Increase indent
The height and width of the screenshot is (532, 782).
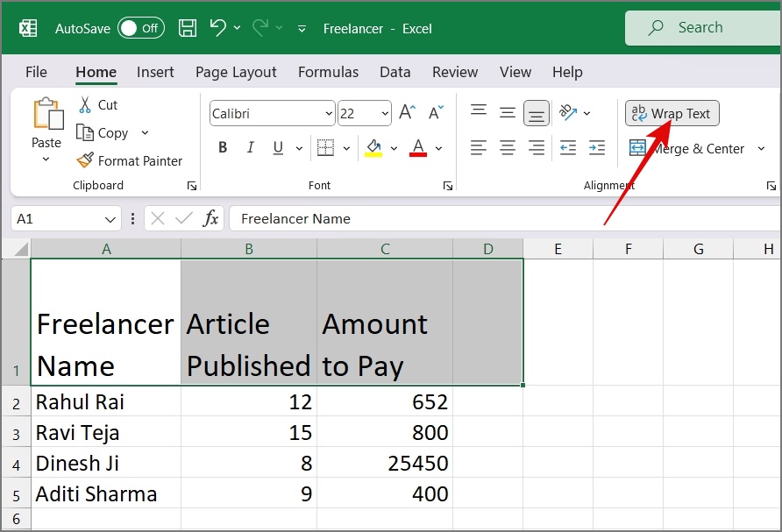click(x=596, y=147)
